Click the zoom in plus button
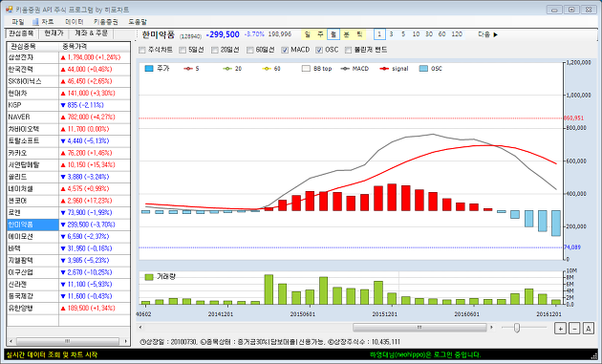The image size is (602, 364). click(x=560, y=329)
